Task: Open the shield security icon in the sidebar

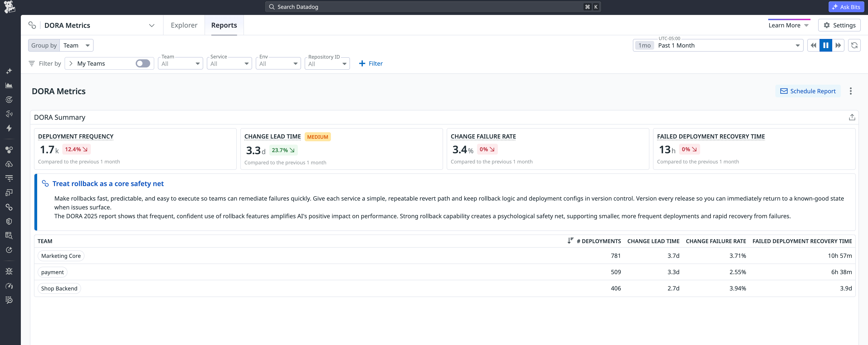Action: pos(9,221)
